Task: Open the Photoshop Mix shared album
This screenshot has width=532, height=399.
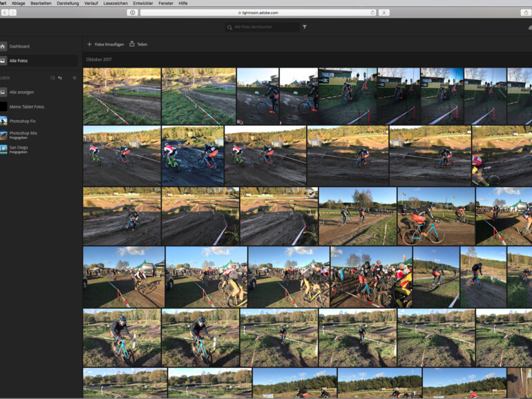Action: click(x=23, y=135)
